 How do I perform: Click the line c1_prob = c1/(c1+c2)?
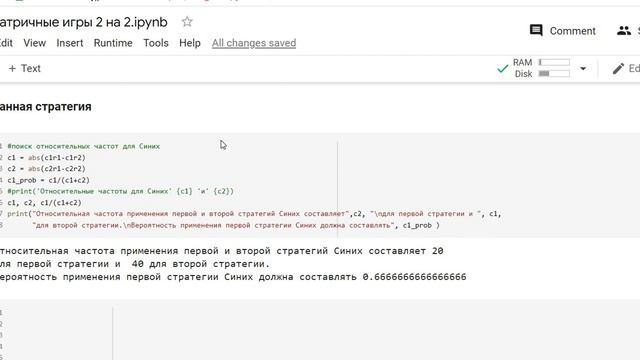tap(48, 180)
